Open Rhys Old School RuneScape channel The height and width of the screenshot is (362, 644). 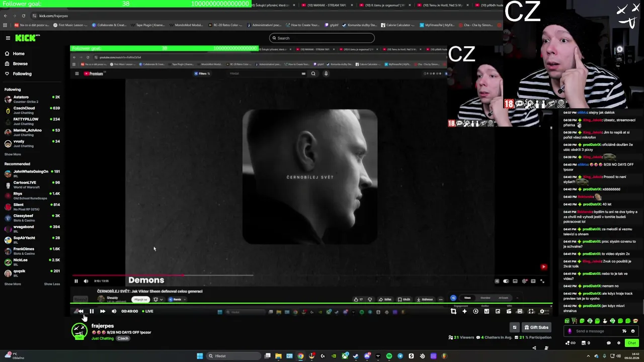click(x=32, y=195)
